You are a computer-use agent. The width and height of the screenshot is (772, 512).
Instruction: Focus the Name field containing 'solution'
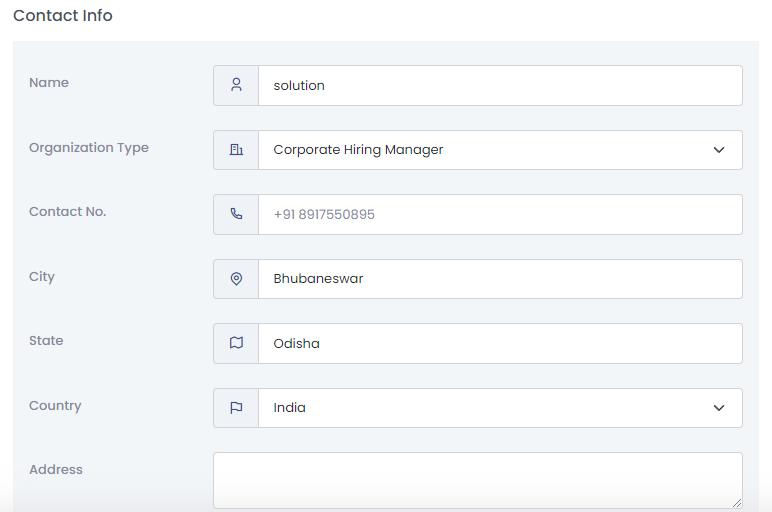click(x=500, y=86)
